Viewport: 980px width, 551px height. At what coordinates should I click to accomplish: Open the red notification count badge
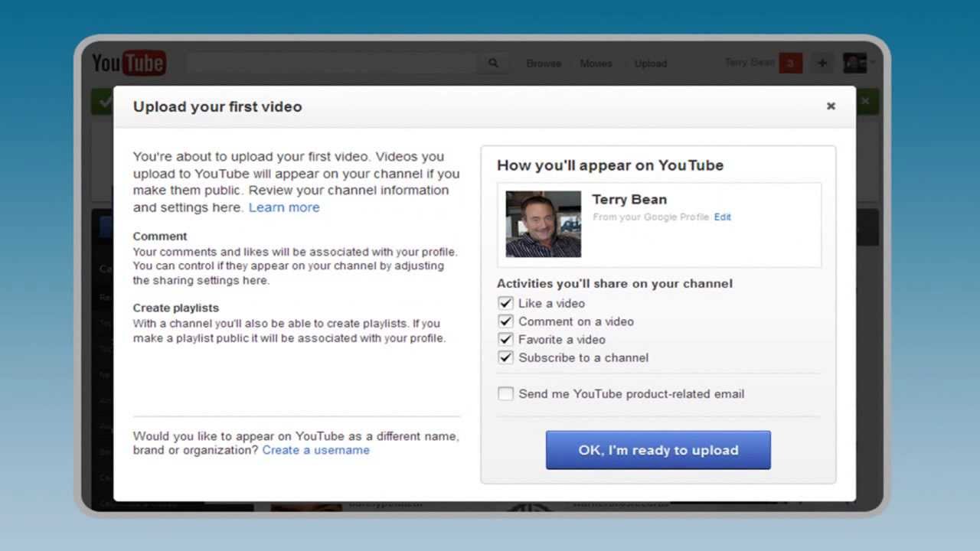pos(790,64)
